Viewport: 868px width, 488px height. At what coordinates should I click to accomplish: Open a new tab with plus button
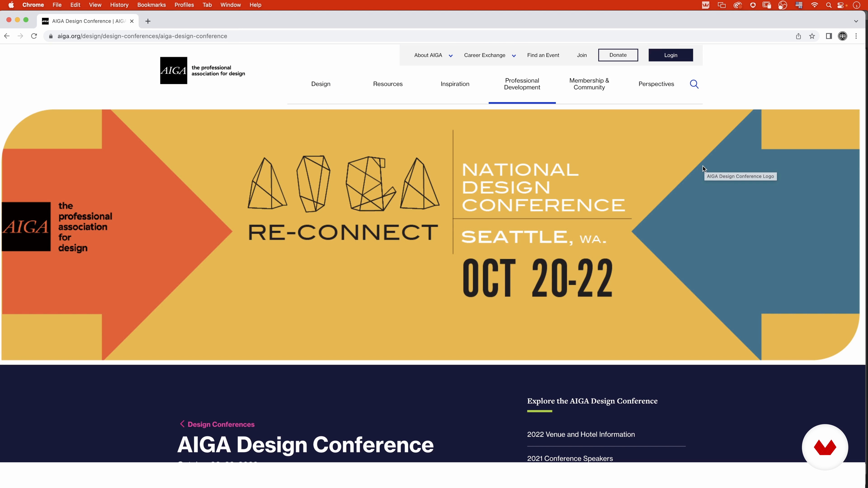(x=148, y=21)
